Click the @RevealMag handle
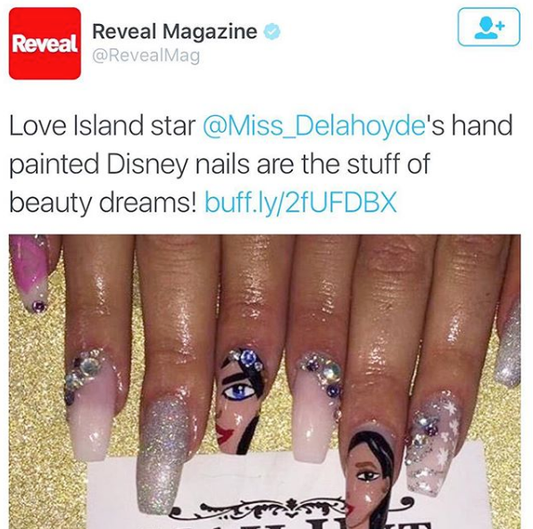The height and width of the screenshot is (529, 533). click(x=146, y=56)
